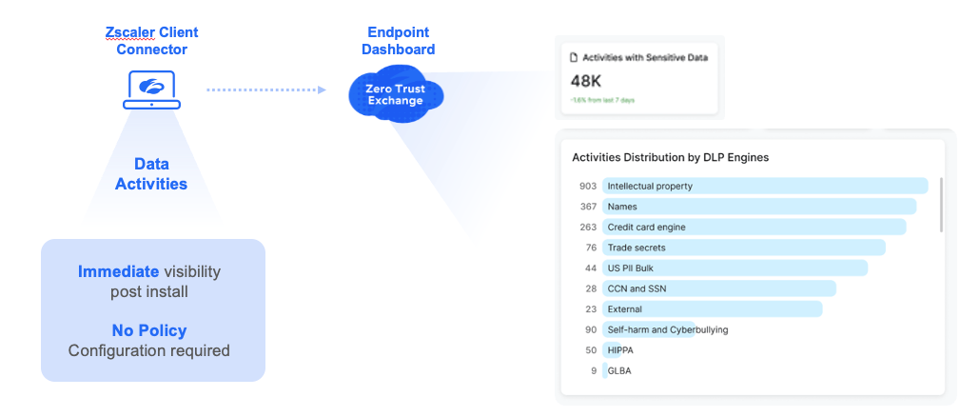The width and height of the screenshot is (980, 417).
Task: Click the document icon beside Activities with Sensitive Data
Action: click(574, 58)
